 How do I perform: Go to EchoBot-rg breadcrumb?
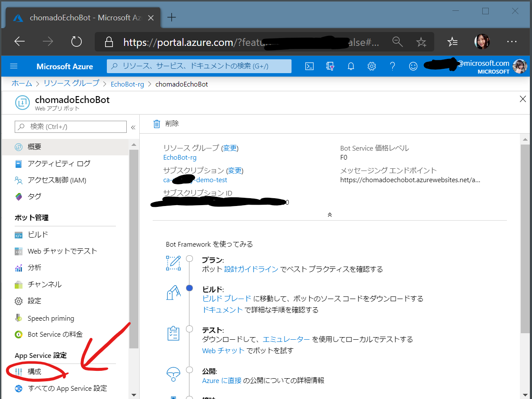point(127,84)
